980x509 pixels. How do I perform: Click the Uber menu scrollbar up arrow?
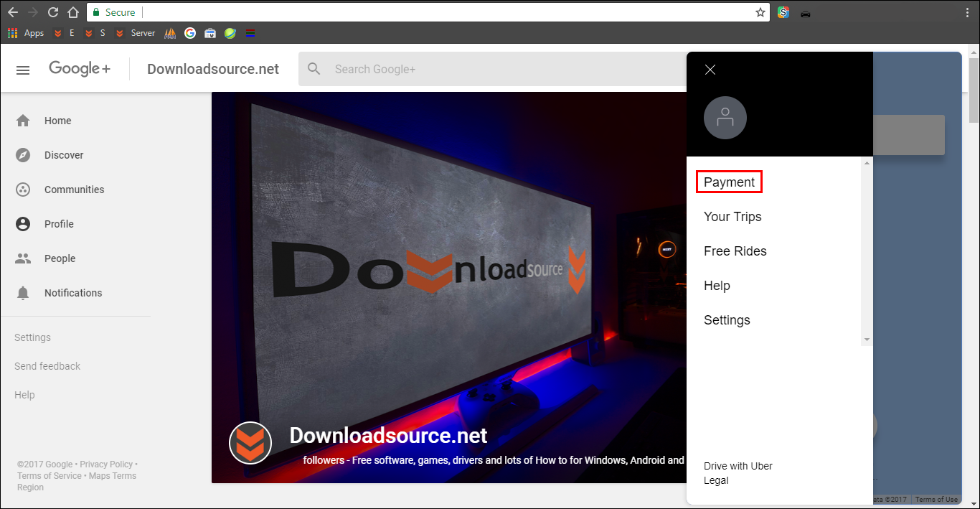tap(867, 164)
